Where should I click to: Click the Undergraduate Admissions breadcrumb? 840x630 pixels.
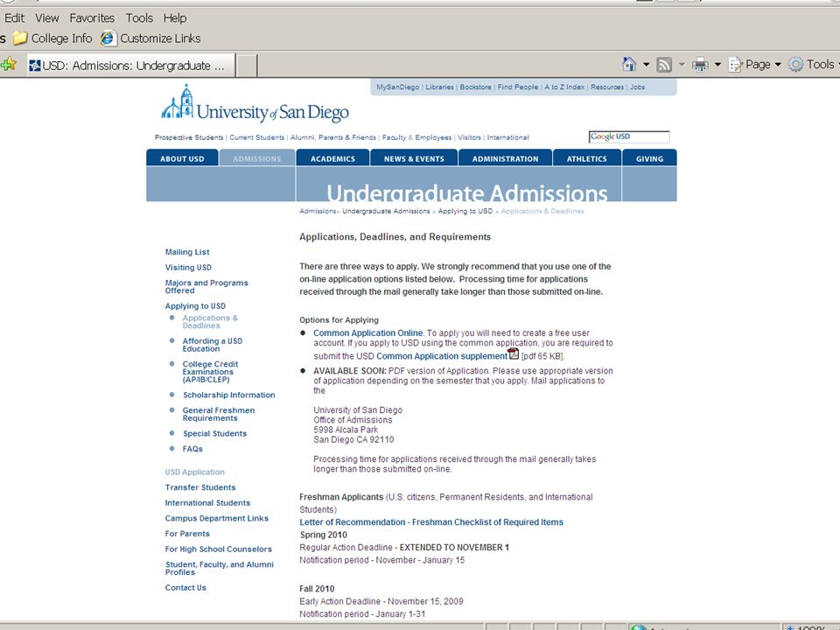[x=386, y=211]
